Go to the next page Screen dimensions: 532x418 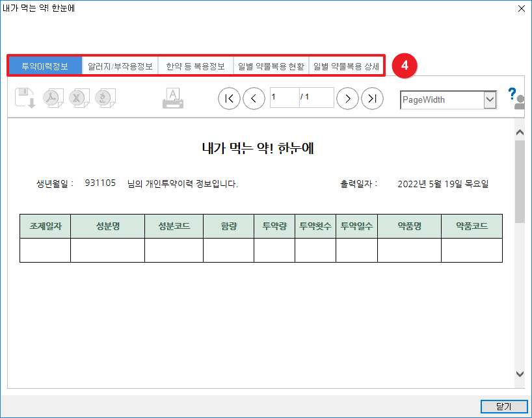pos(348,98)
